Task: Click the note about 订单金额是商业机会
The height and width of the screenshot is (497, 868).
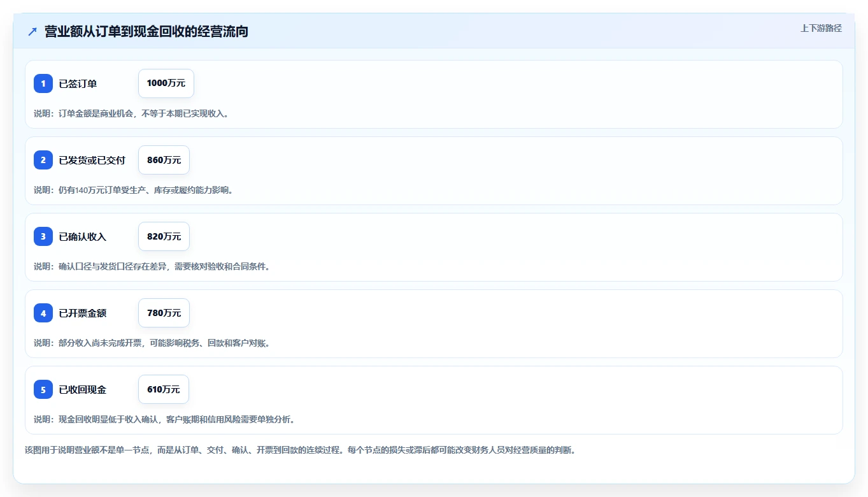Action: 131,113
